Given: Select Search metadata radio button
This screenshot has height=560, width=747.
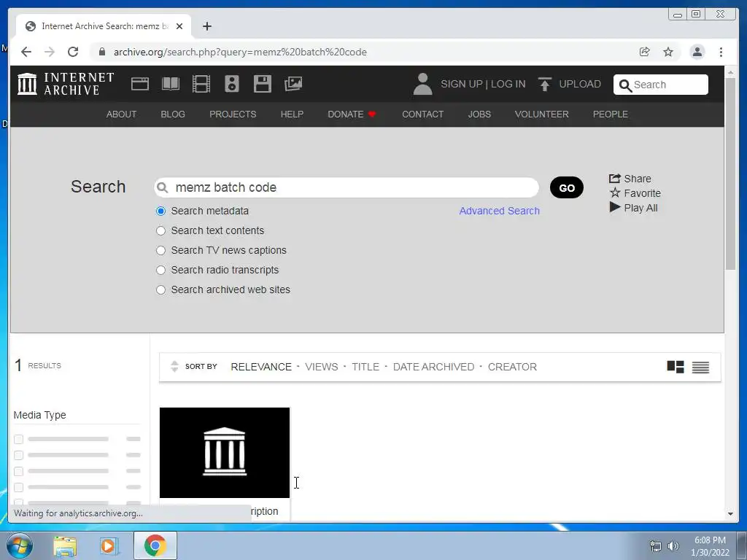Looking at the screenshot, I should click(161, 211).
